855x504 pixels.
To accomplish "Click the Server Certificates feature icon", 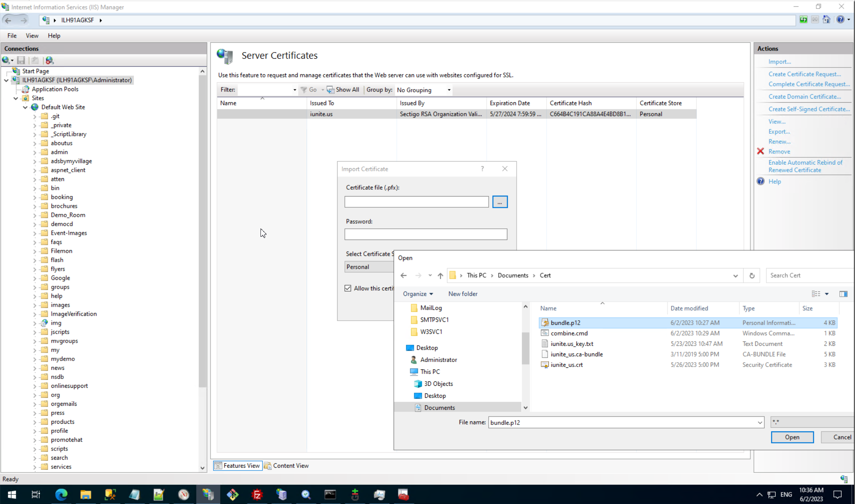I will (x=225, y=56).
